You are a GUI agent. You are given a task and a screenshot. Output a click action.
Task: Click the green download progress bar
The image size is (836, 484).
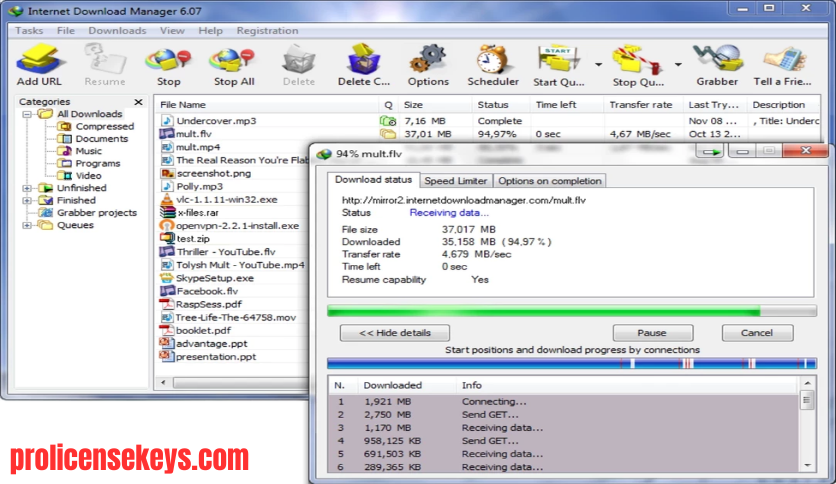coord(572,311)
